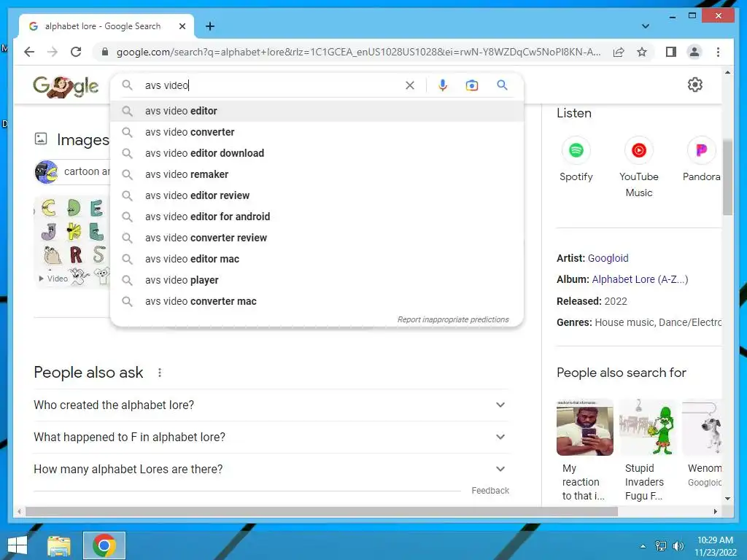Viewport: 747px width, 560px height.
Task: Share this page via the share icon
Action: click(619, 52)
